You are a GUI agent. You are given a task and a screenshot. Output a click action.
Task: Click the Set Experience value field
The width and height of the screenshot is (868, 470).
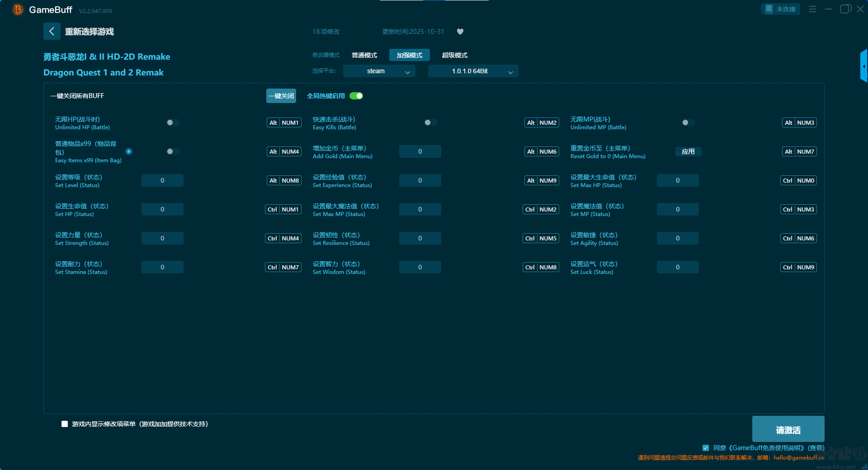click(420, 180)
